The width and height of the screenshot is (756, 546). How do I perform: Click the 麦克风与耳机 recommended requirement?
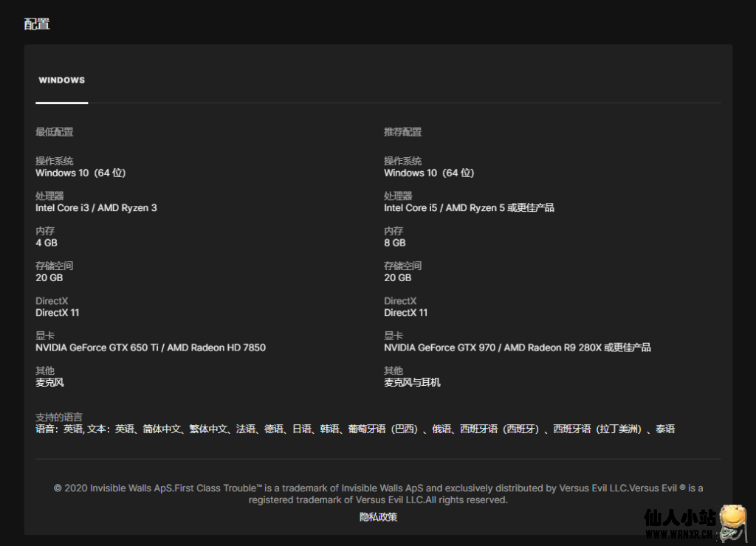pyautogui.click(x=412, y=383)
